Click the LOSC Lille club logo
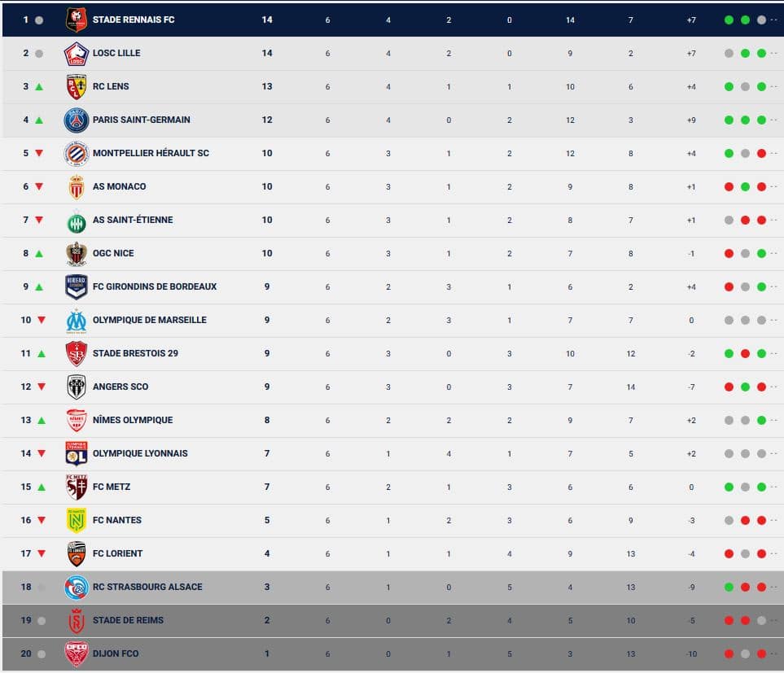 pos(77,54)
